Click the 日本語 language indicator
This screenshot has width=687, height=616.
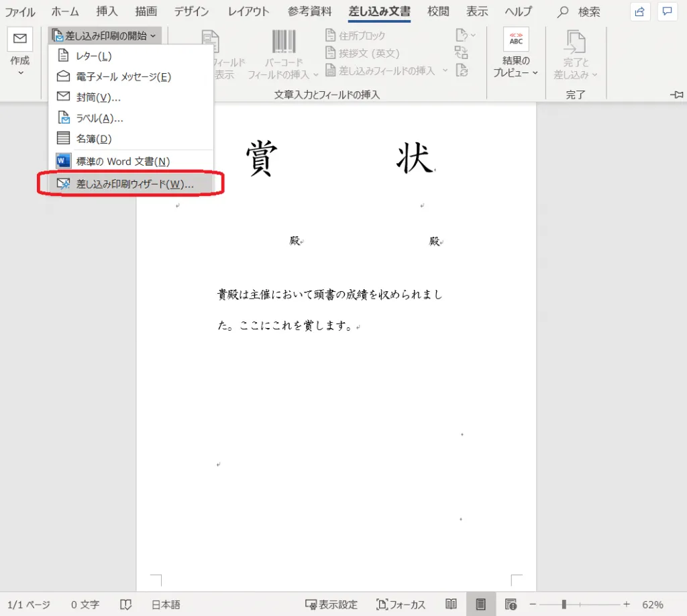coord(165,605)
